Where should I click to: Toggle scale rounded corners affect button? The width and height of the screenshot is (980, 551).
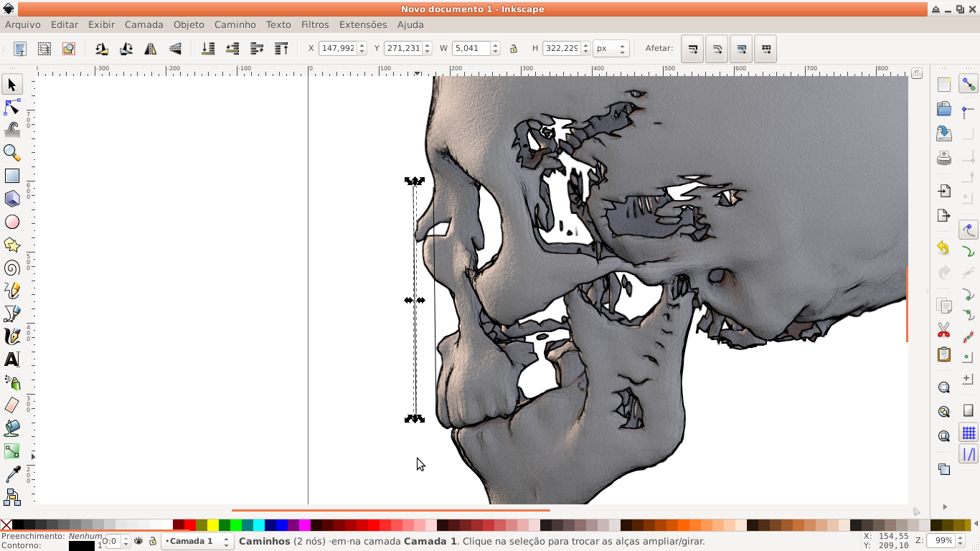coord(717,49)
